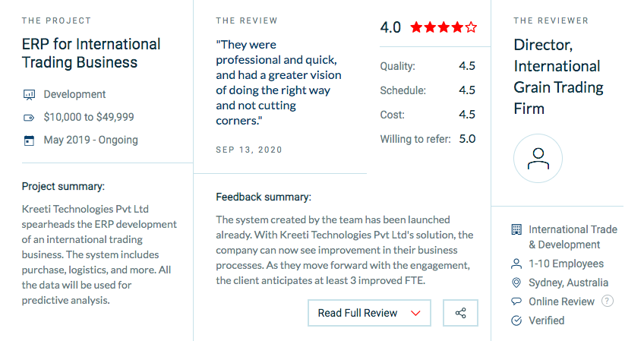Click the Development presentation icon
The height and width of the screenshot is (341, 644).
coord(29,95)
